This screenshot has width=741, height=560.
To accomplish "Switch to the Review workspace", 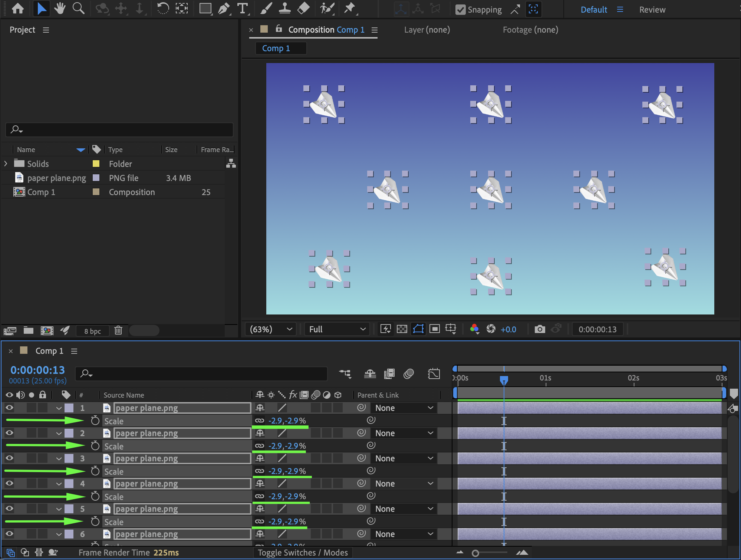I will (x=652, y=10).
